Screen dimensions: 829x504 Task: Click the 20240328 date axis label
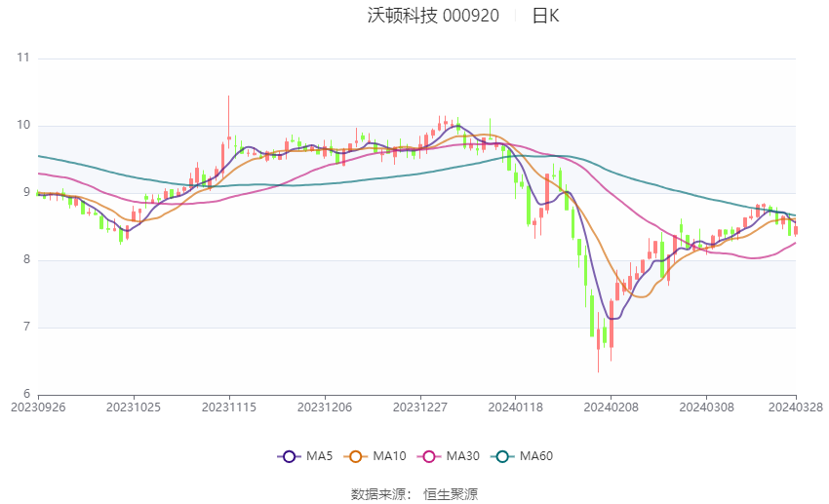tap(796, 407)
